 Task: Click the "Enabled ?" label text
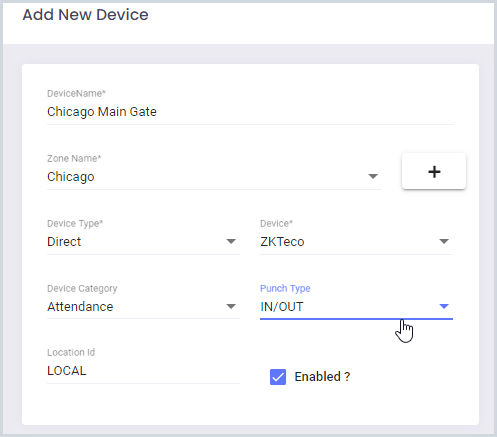tap(322, 377)
